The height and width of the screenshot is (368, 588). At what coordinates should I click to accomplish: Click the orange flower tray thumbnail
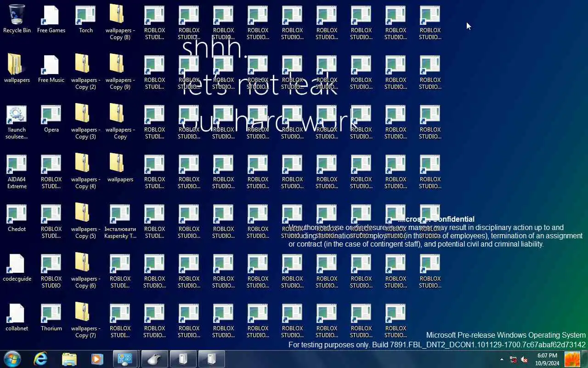click(572, 359)
